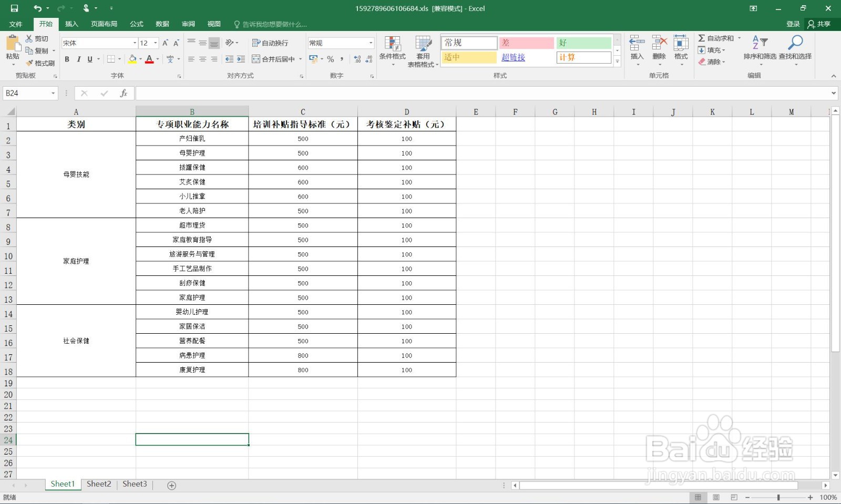Apply percent style format
The image size is (841, 504).
(x=331, y=59)
